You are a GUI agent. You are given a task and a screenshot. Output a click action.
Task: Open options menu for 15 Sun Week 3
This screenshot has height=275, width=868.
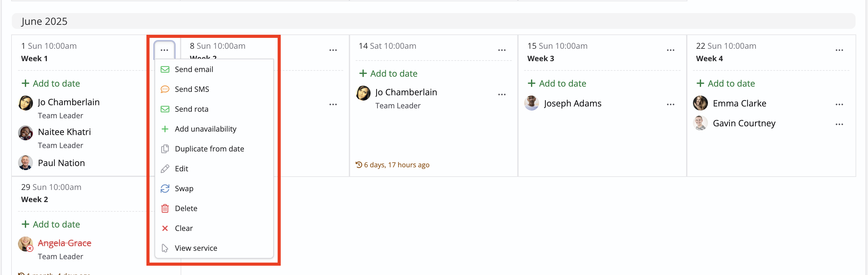(x=671, y=50)
